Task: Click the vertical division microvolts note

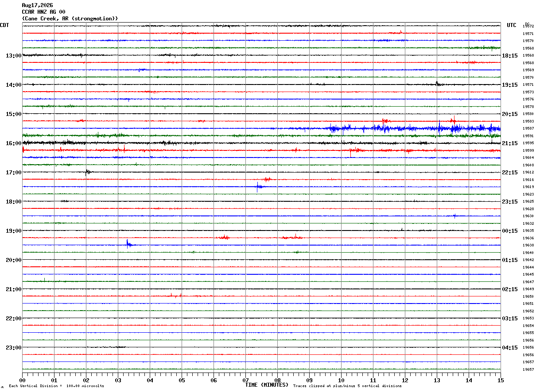Action: pos(56,386)
